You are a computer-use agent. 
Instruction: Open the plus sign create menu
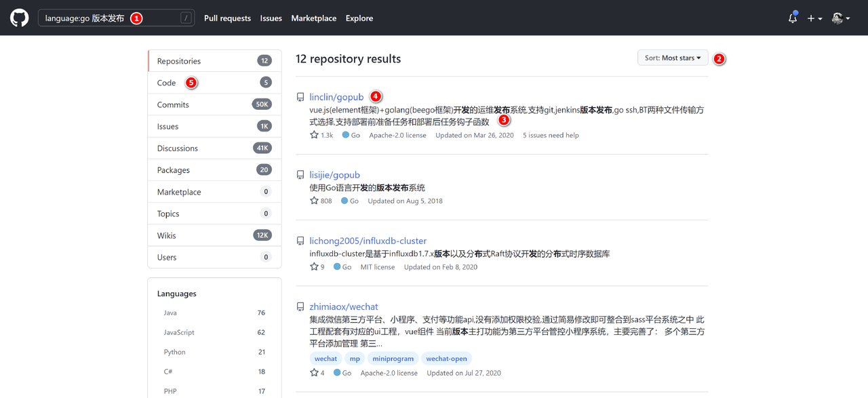click(814, 18)
